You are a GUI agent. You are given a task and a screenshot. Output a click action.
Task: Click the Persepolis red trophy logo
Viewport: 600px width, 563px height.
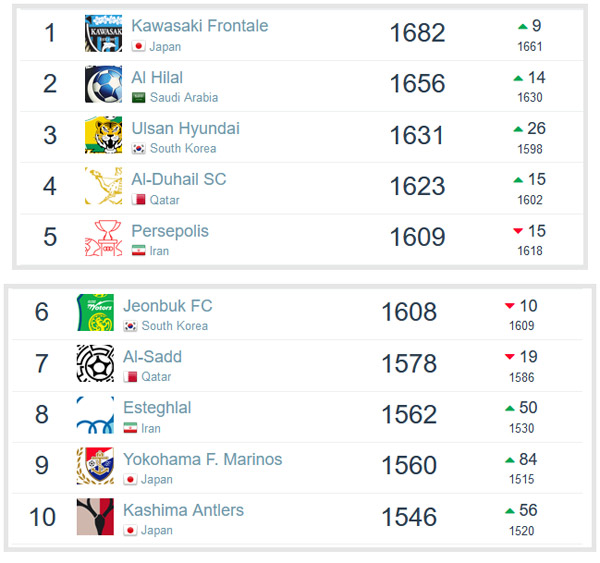pyautogui.click(x=103, y=238)
